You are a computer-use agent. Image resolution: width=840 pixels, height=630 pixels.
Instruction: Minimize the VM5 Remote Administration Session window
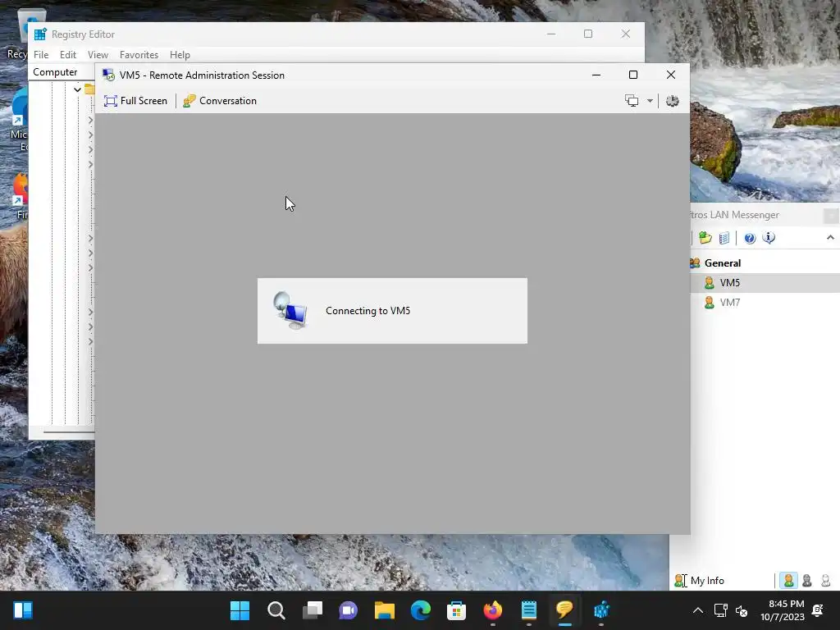(x=596, y=75)
